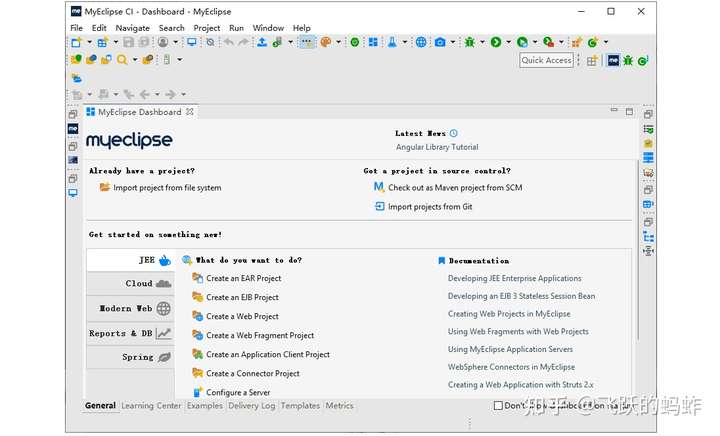Open dropdown arrow next to New icon
This screenshot has width=720, height=436.
point(90,42)
